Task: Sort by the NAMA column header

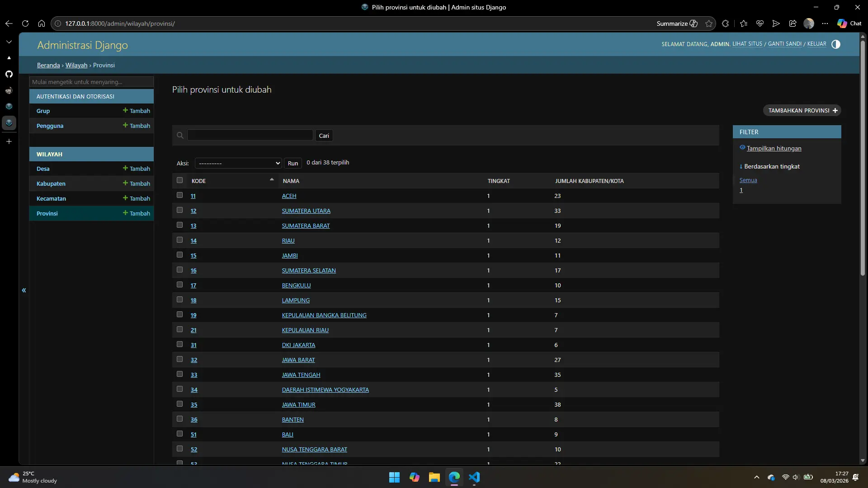Action: point(291,181)
